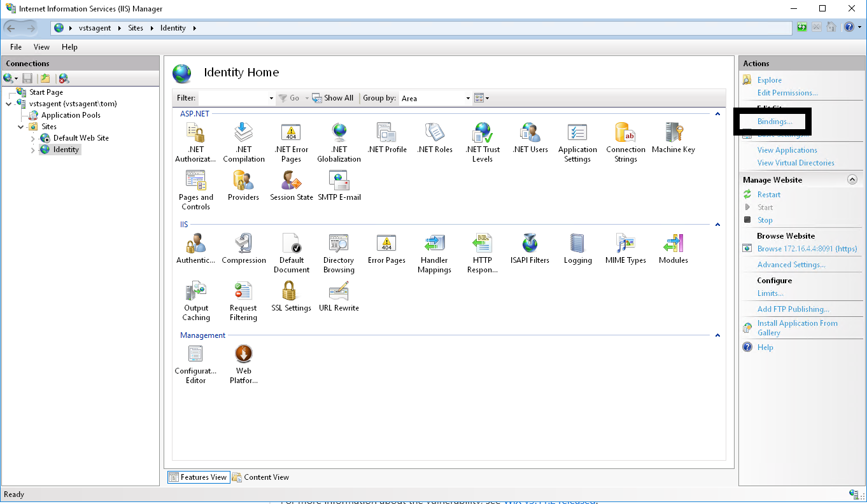Image resolution: width=867 pixels, height=504 pixels.
Task: Collapse the Manage Website actions group
Action: (852, 180)
